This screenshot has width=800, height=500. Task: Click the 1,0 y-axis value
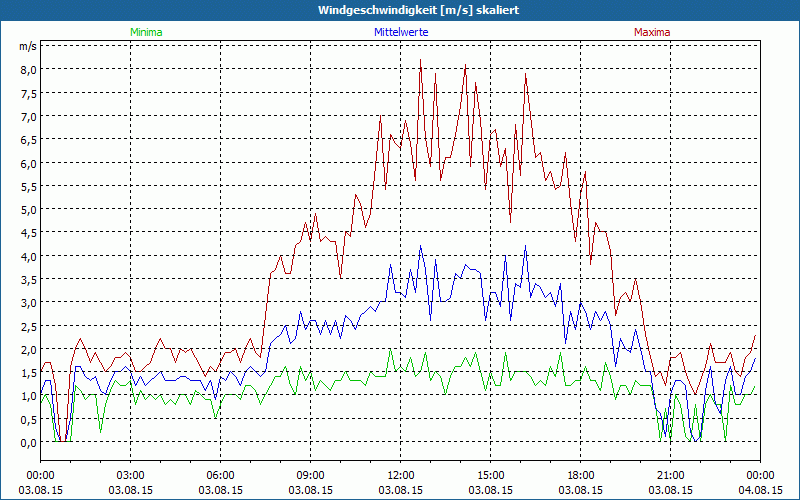[x=29, y=396]
